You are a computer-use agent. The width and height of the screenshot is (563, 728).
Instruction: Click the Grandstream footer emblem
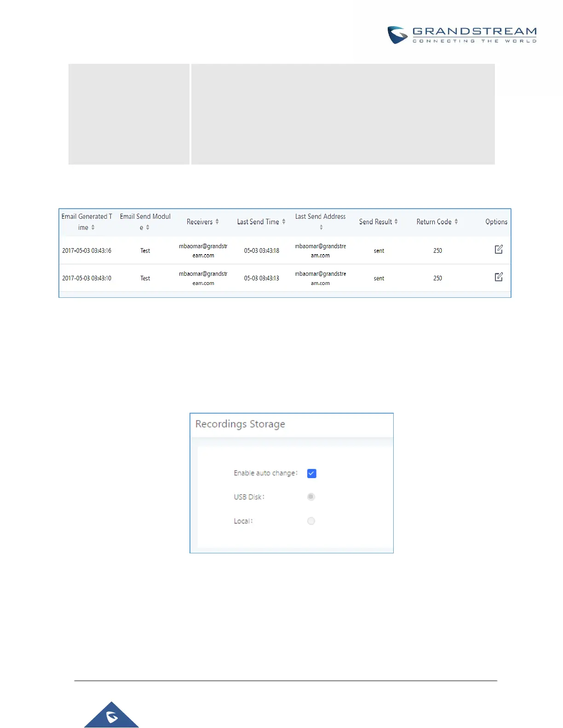pos(111,715)
